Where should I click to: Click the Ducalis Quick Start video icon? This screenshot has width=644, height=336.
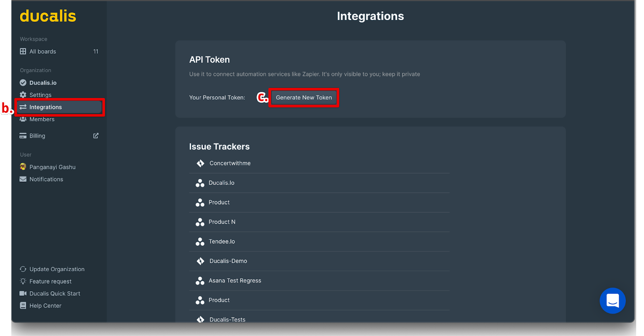pos(23,294)
